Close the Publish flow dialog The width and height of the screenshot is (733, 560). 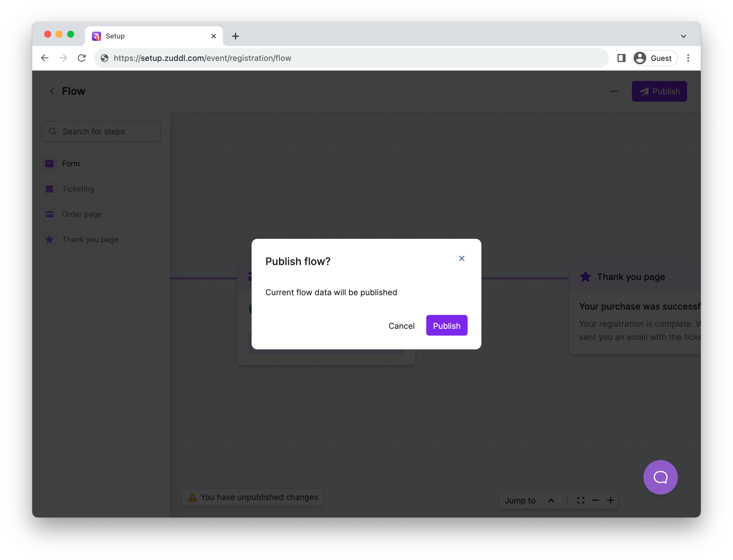(461, 258)
